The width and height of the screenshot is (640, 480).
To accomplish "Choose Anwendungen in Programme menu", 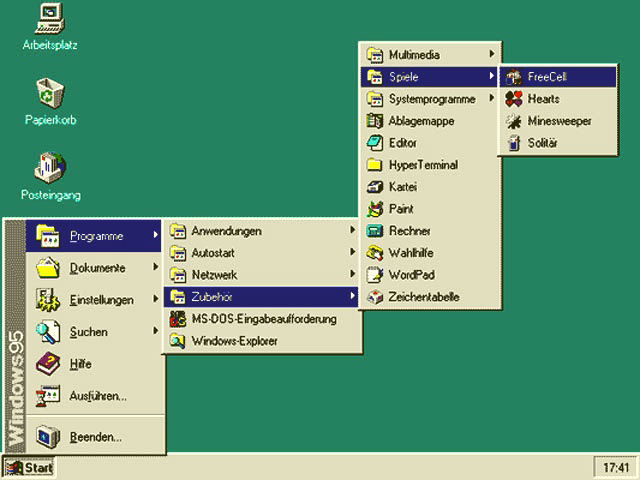I will pos(261,231).
